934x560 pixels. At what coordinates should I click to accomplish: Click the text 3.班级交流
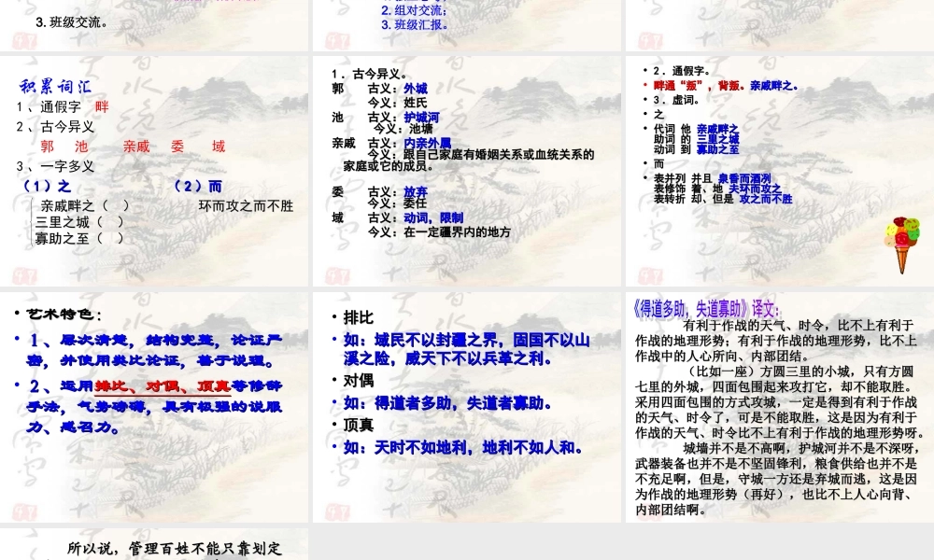pyautogui.click(x=72, y=22)
